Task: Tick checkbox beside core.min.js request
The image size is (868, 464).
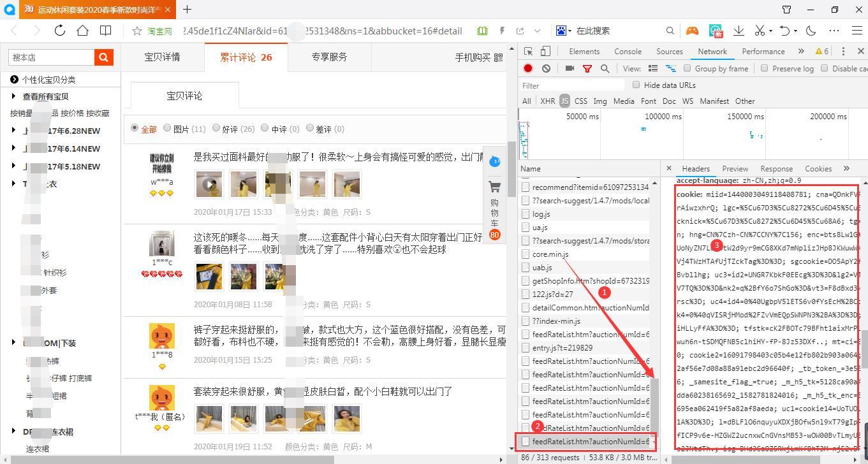Action: coord(526,254)
